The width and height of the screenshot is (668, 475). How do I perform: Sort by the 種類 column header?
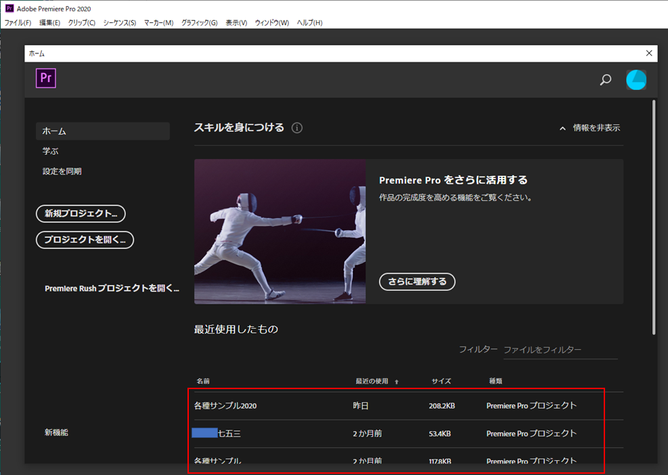[495, 381]
